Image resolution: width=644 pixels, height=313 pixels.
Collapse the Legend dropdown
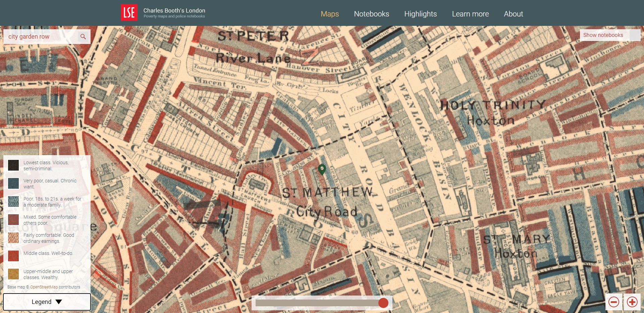[x=47, y=302]
